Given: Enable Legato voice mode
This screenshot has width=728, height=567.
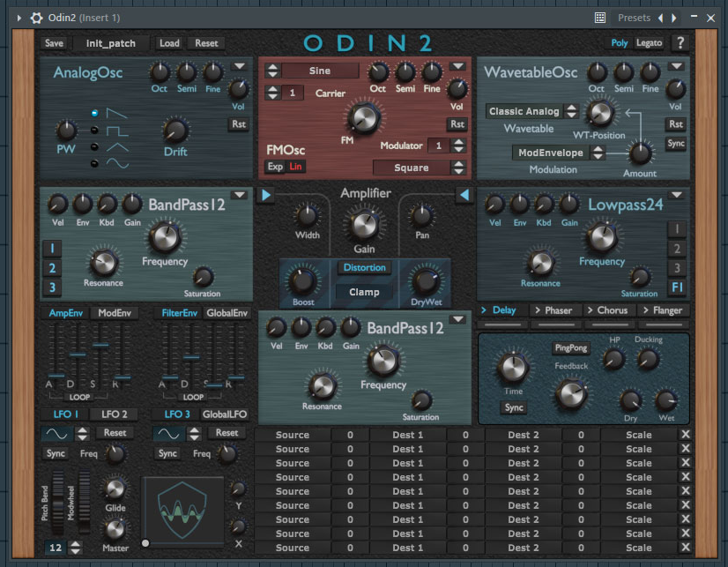Looking at the screenshot, I should click(x=649, y=43).
